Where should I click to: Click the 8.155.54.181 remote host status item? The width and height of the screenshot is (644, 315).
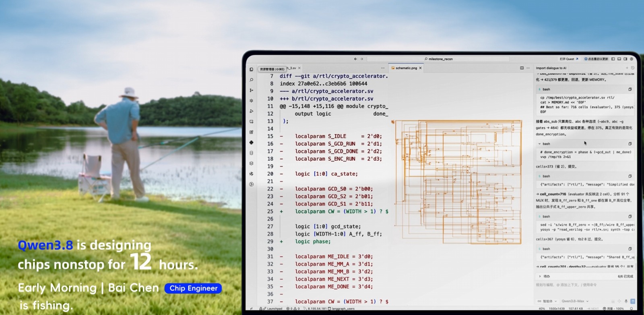coord(315,309)
